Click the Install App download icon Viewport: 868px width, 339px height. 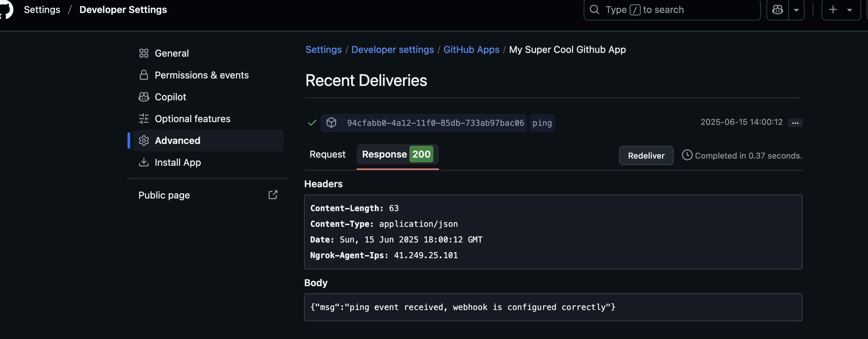click(x=144, y=162)
